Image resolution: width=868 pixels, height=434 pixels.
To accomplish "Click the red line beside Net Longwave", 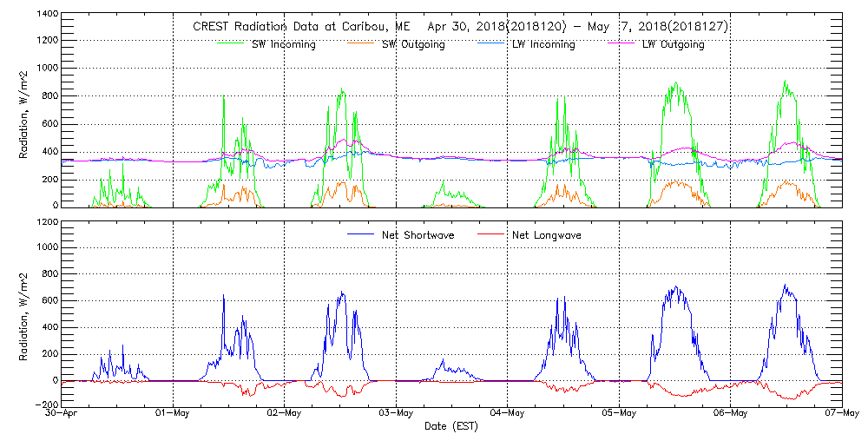I will 490,234.
